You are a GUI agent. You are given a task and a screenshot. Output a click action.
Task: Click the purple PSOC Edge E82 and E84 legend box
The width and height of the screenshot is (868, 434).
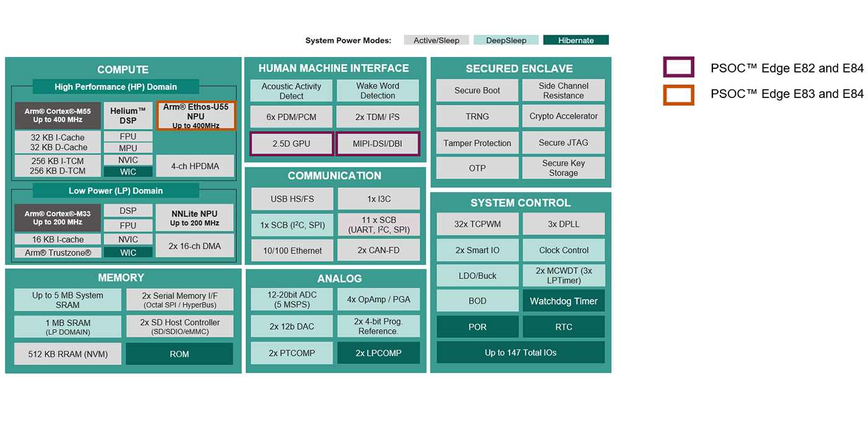[x=678, y=68]
